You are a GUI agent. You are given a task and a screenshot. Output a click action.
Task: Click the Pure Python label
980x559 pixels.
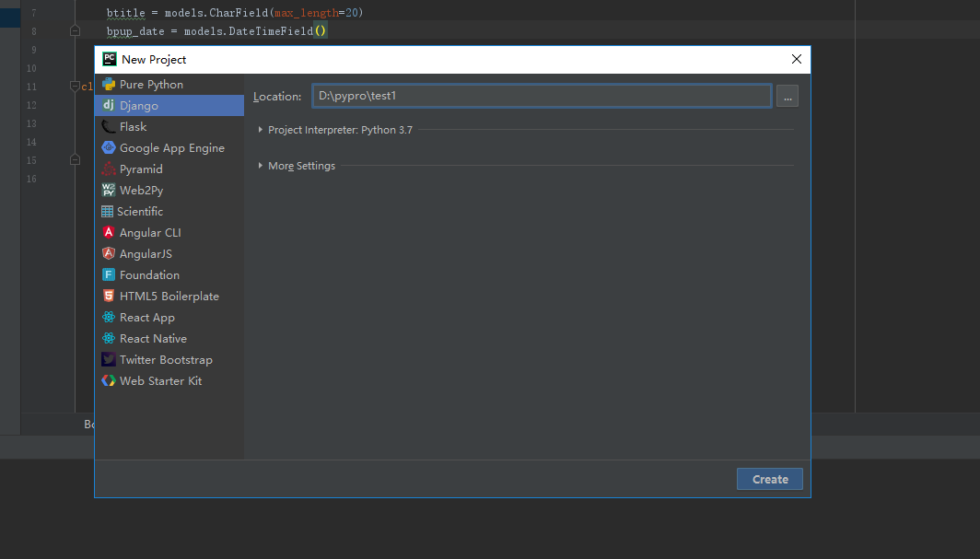coord(151,85)
